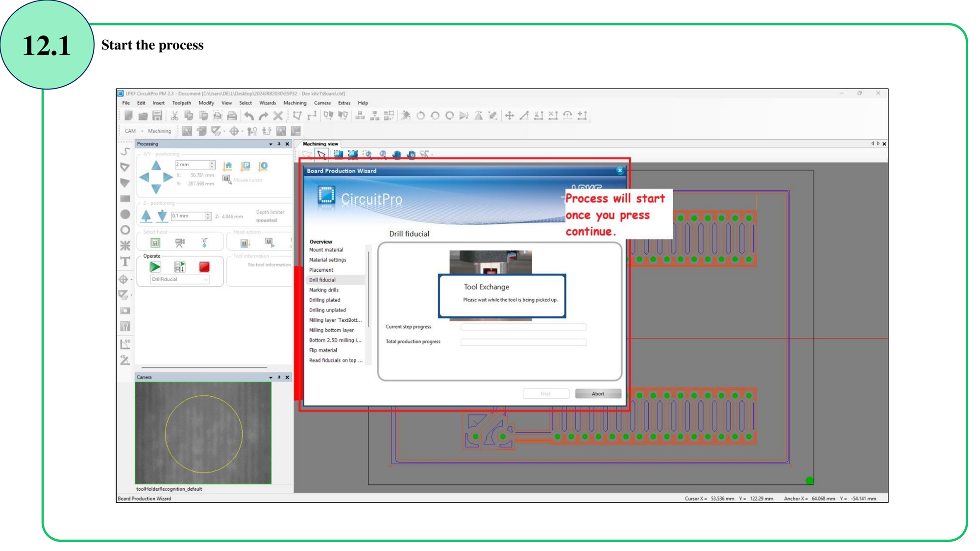Click the magnifier zoom icon in Machining view toolbar
980x551 pixels.
(383, 155)
